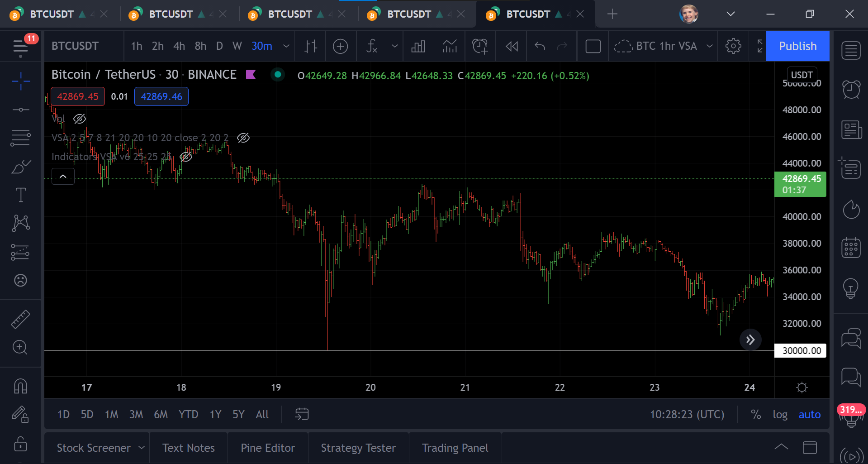Expand the Stock Screener dropdown arrow

pos(142,448)
